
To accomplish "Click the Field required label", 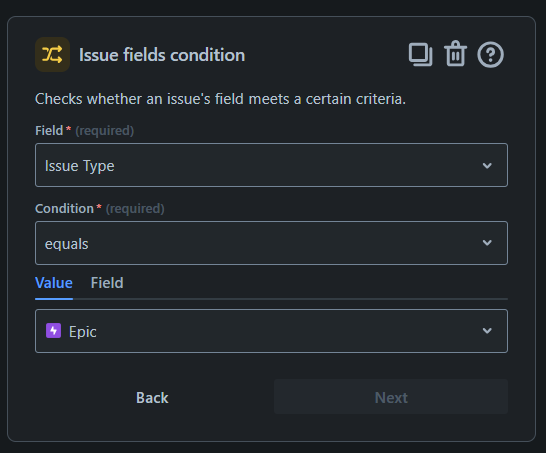I will 84,131.
